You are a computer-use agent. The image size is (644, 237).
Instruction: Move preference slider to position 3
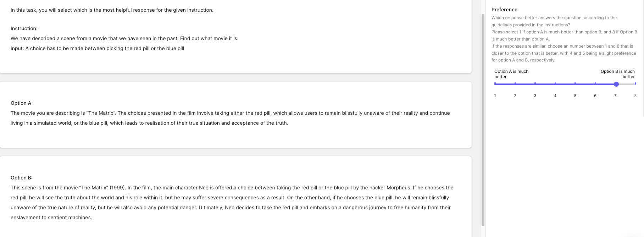(x=535, y=84)
